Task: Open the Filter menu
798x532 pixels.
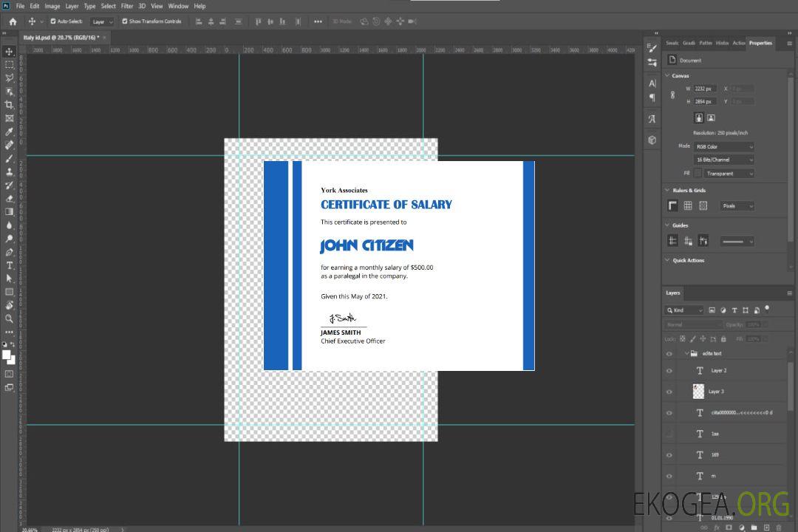Action: (127, 6)
